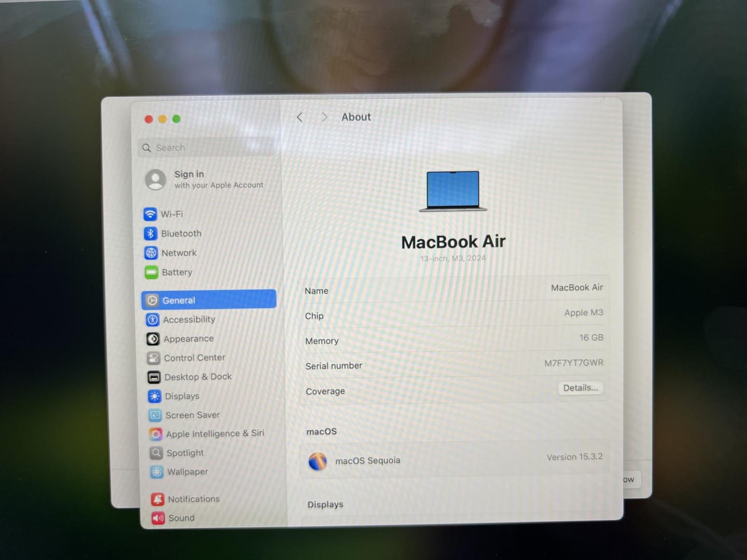Select the Notifications bell icon
747x560 pixels.
pos(158,499)
